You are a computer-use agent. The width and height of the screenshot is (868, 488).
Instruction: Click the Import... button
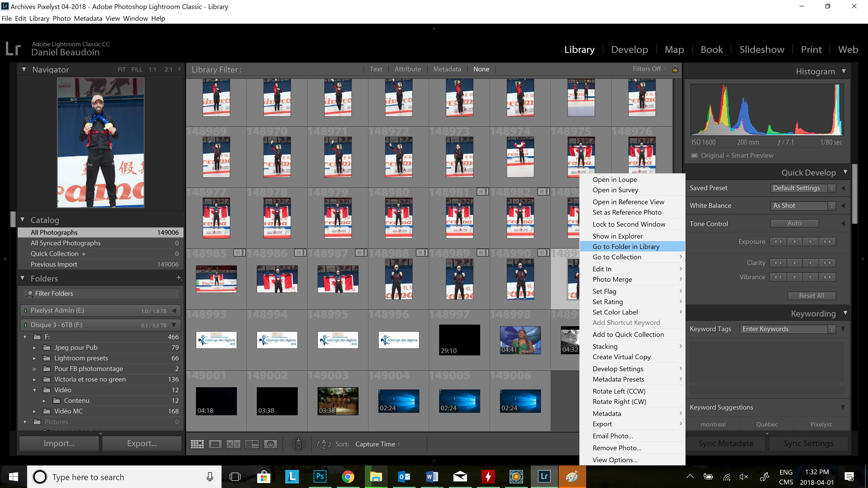coord(59,443)
